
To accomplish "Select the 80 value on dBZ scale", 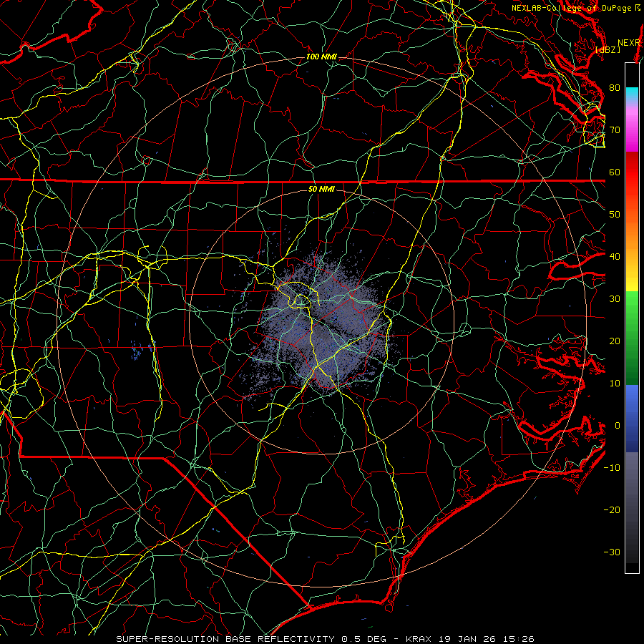I will click(x=615, y=88).
